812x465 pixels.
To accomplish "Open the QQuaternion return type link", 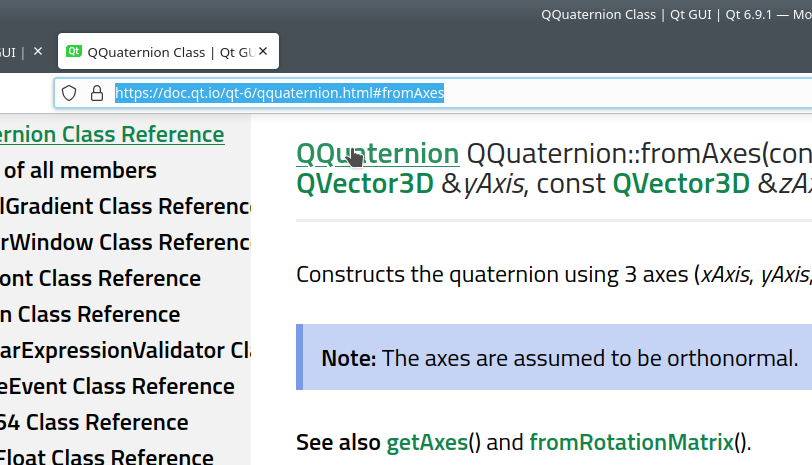I will point(378,154).
